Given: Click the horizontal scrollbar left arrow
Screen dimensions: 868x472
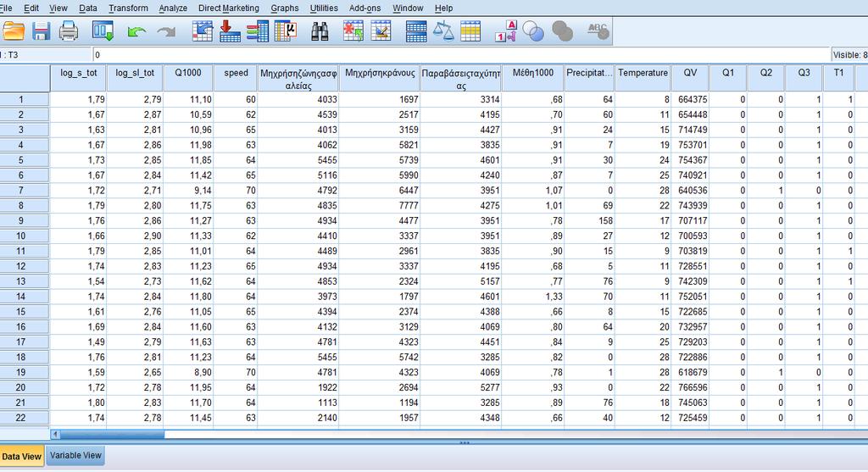Looking at the screenshot, I should pyautogui.click(x=55, y=435).
